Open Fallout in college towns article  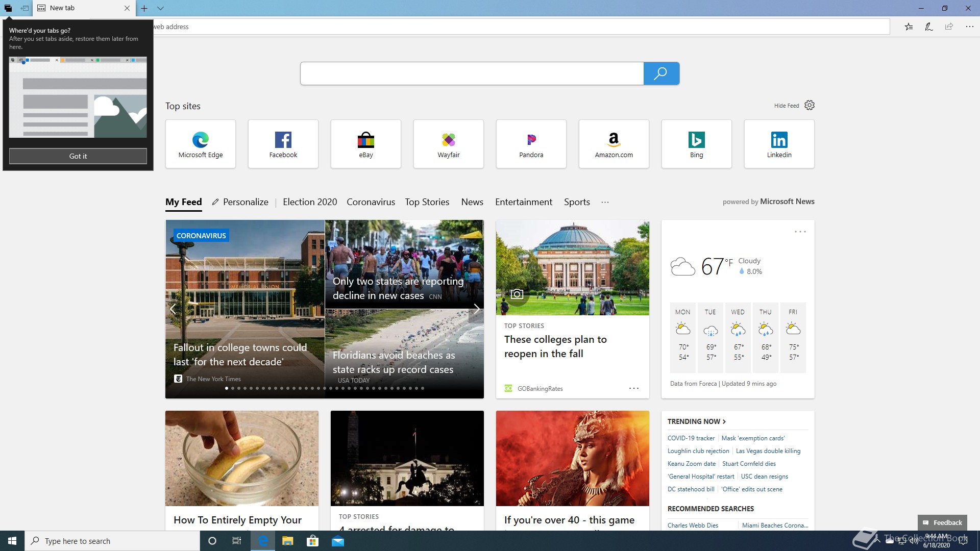[x=240, y=355]
